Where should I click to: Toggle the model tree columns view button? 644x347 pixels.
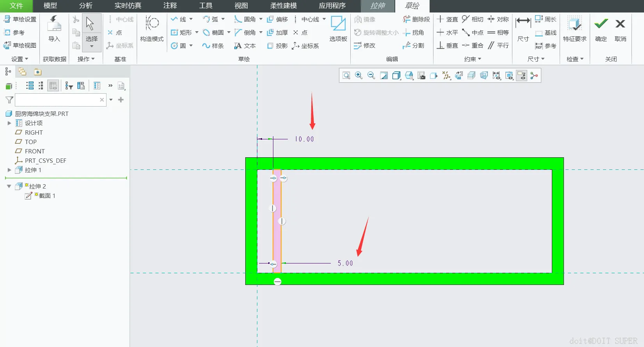click(x=53, y=85)
